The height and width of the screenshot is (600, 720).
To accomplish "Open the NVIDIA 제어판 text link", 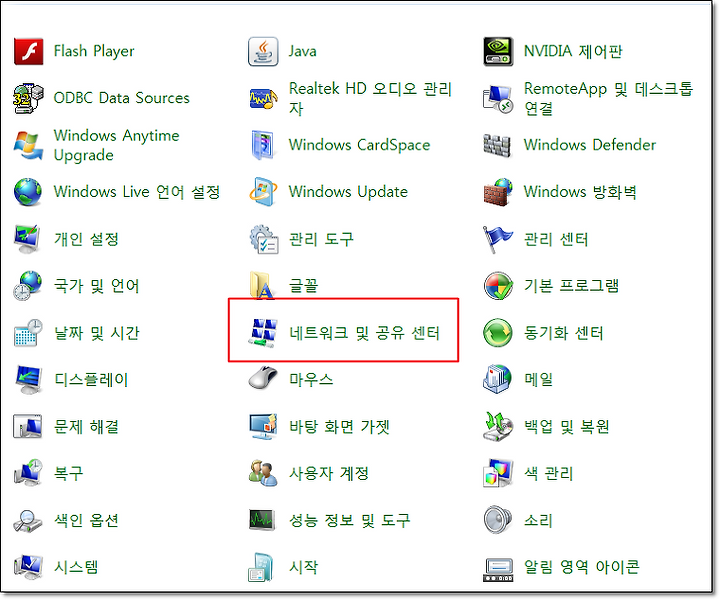I will tap(573, 51).
